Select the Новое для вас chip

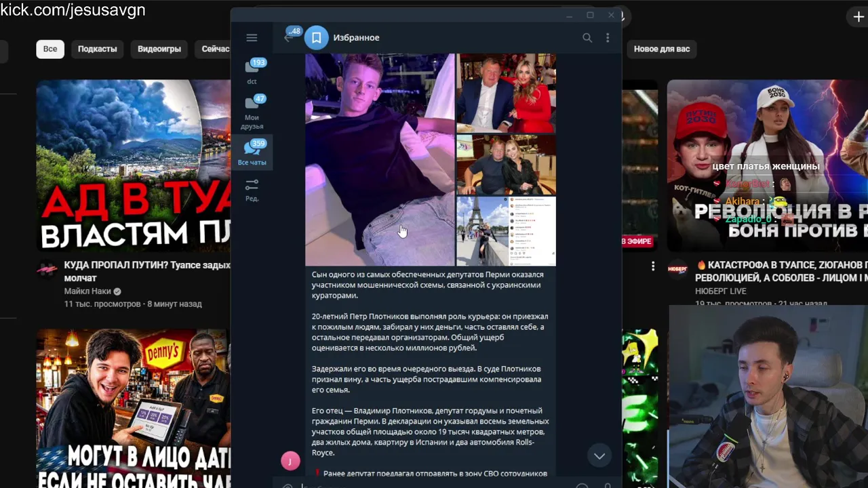tap(662, 49)
